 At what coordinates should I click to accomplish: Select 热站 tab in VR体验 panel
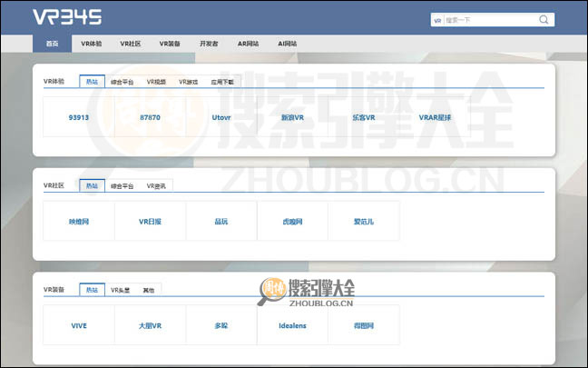click(x=93, y=82)
